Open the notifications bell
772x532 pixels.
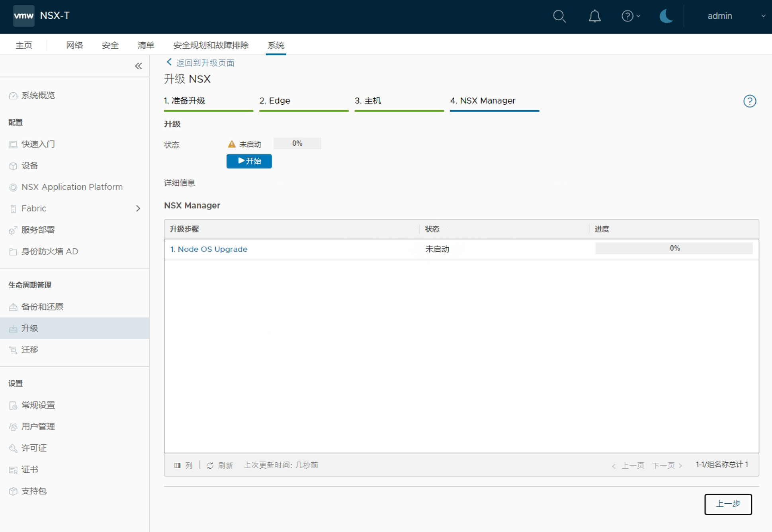(x=594, y=16)
